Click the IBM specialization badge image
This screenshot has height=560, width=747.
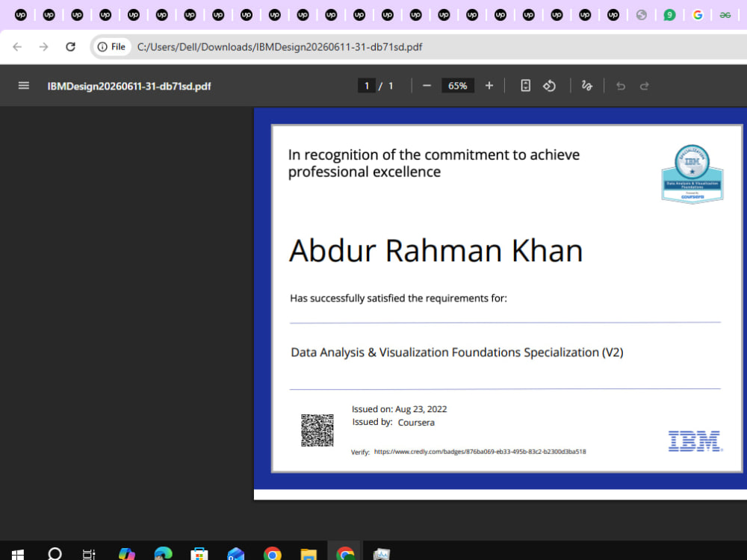[x=692, y=174]
